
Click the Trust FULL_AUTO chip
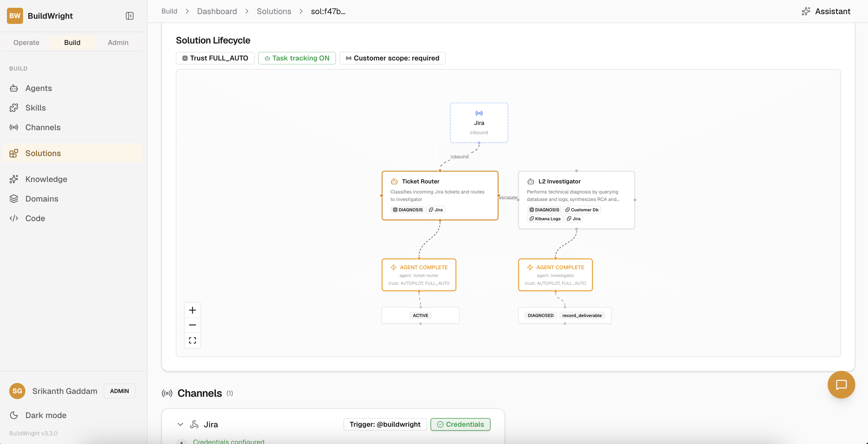tap(215, 58)
